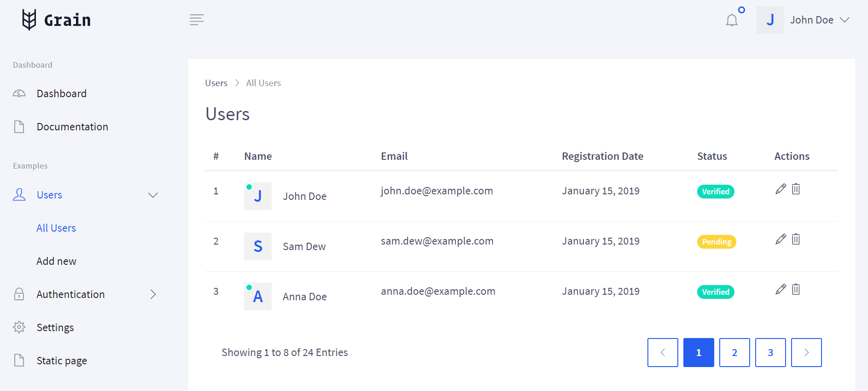
Task: Click the # column header
Action: click(216, 156)
